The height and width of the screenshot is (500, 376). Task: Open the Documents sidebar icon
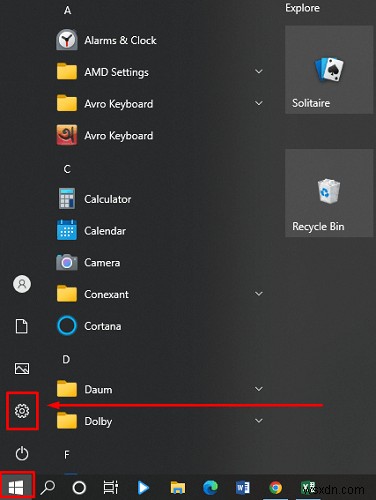click(x=22, y=326)
